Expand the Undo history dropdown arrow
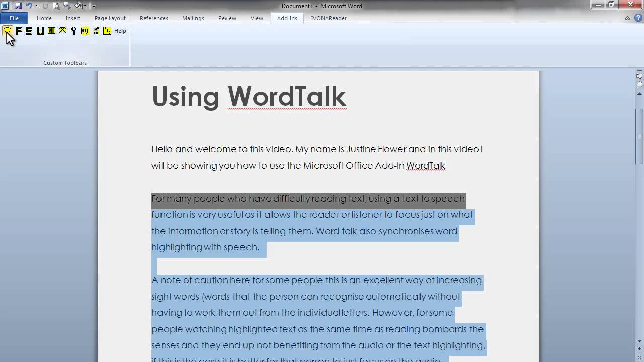 [x=36, y=6]
